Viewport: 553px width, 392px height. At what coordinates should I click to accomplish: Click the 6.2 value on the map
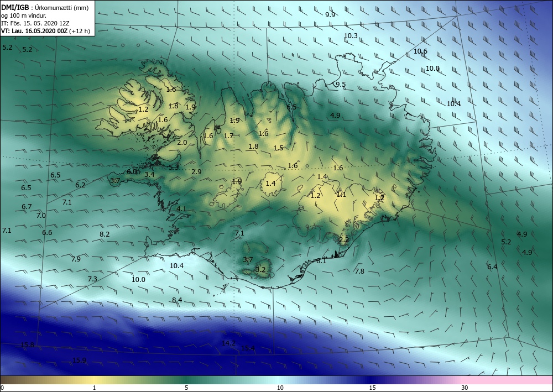pos(80,185)
